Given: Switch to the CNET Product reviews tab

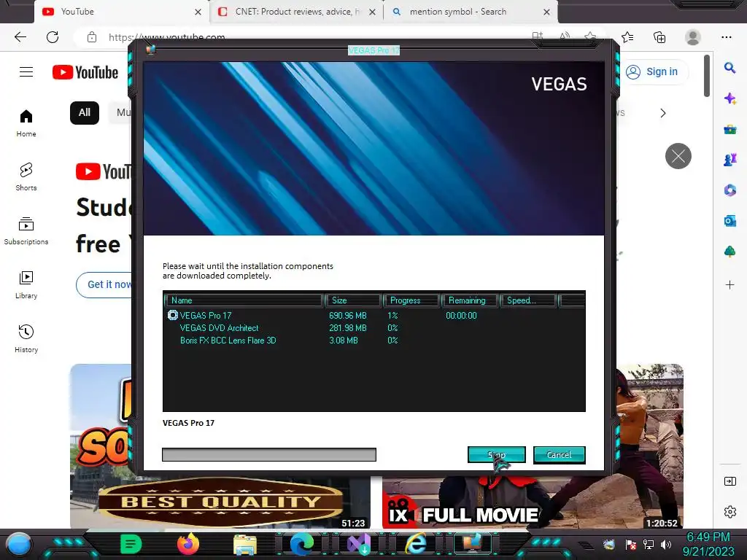Looking at the screenshot, I should [295, 12].
